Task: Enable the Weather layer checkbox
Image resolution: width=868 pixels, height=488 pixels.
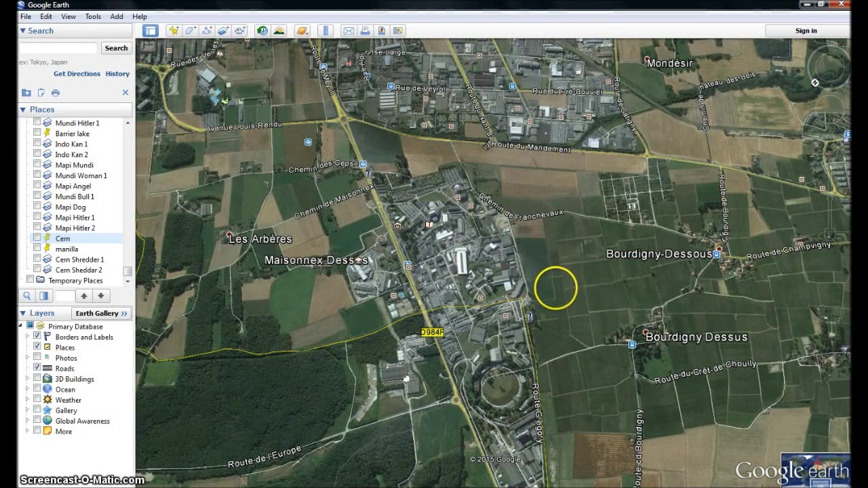Action: (x=37, y=400)
